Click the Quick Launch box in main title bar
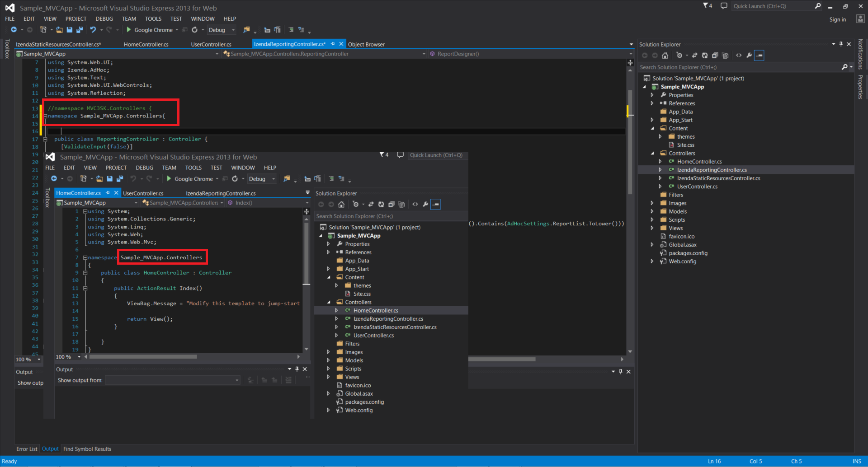The height and width of the screenshot is (467, 868). tap(777, 6)
